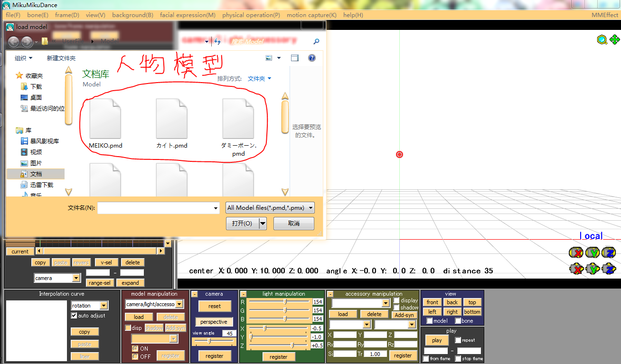This screenshot has height=364, width=621.
Task: Toggle the model checkbox in view panel
Action: coord(429,321)
